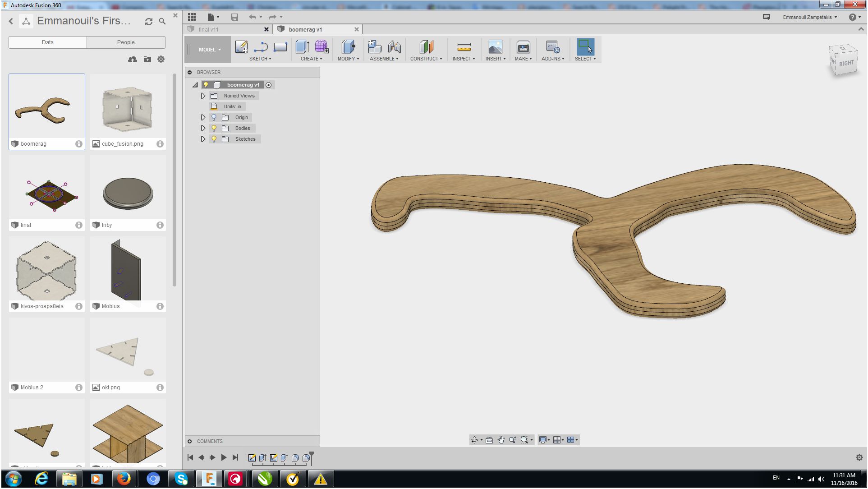The height and width of the screenshot is (489, 868).
Task: Toggle the Sketches folder visibility bulb
Action: (214, 139)
